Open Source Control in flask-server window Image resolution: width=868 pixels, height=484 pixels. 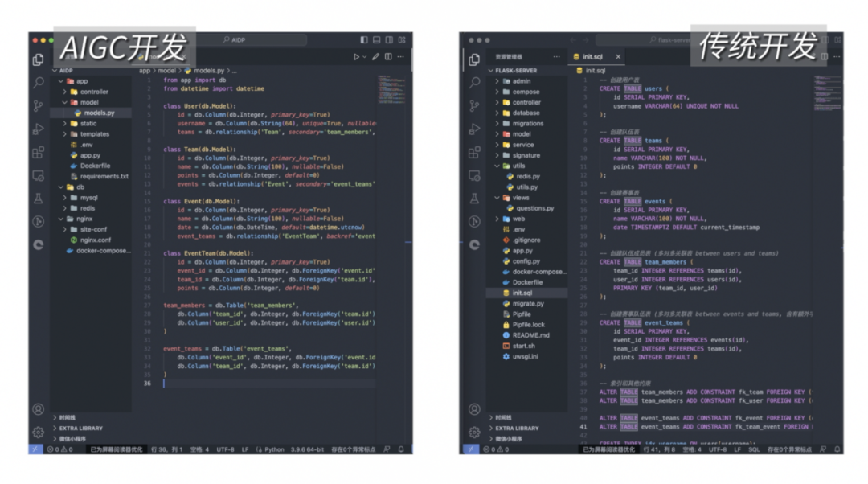click(474, 106)
